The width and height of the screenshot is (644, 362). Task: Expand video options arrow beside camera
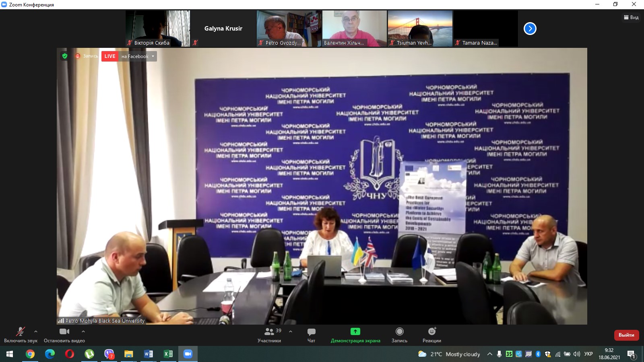pyautogui.click(x=83, y=331)
